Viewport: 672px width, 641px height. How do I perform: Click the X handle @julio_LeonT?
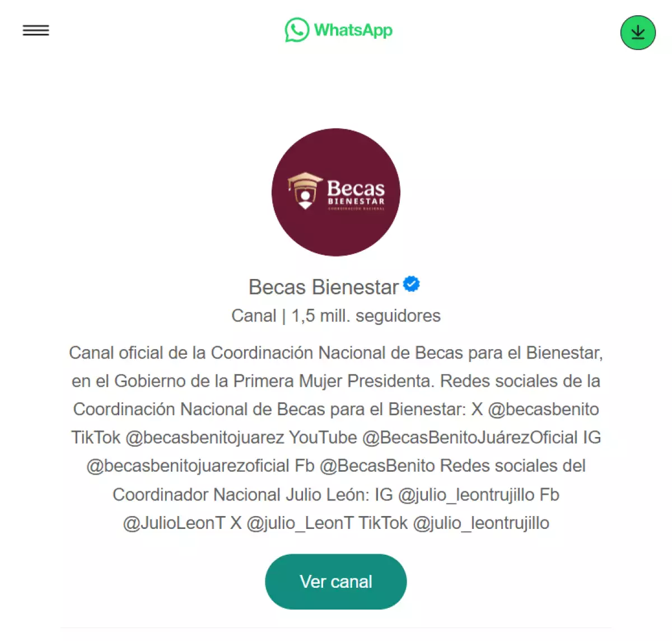[x=300, y=523]
